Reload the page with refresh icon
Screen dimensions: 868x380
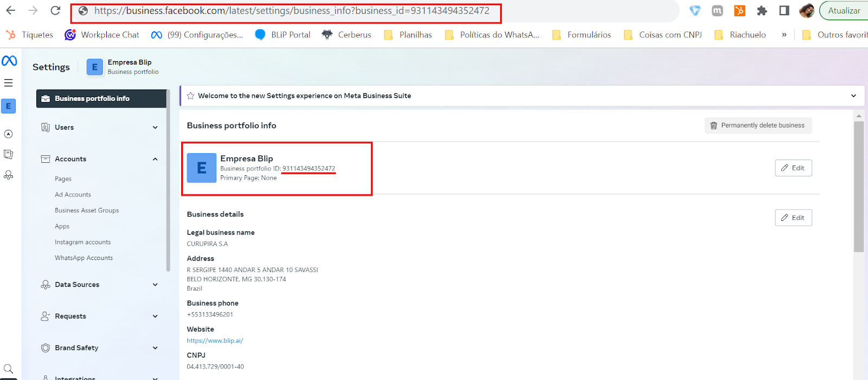pos(55,10)
